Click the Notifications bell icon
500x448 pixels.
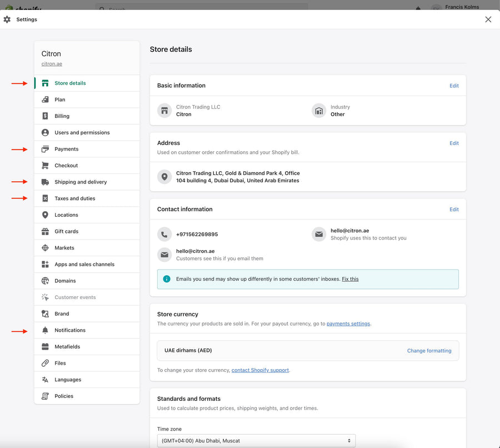[x=46, y=330]
